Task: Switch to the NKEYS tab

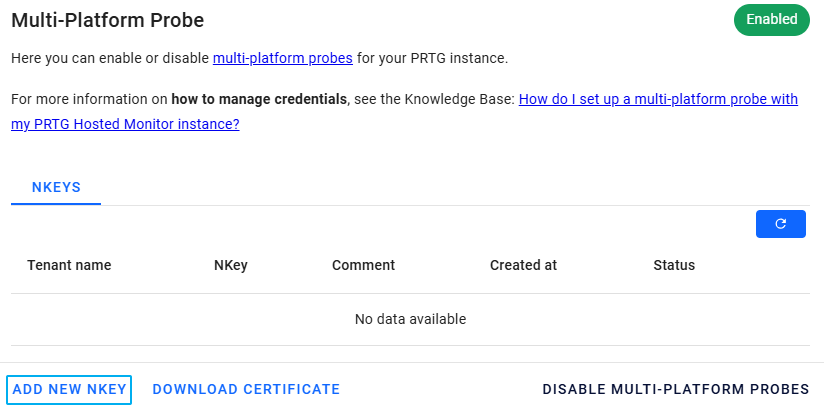Action: pos(56,187)
